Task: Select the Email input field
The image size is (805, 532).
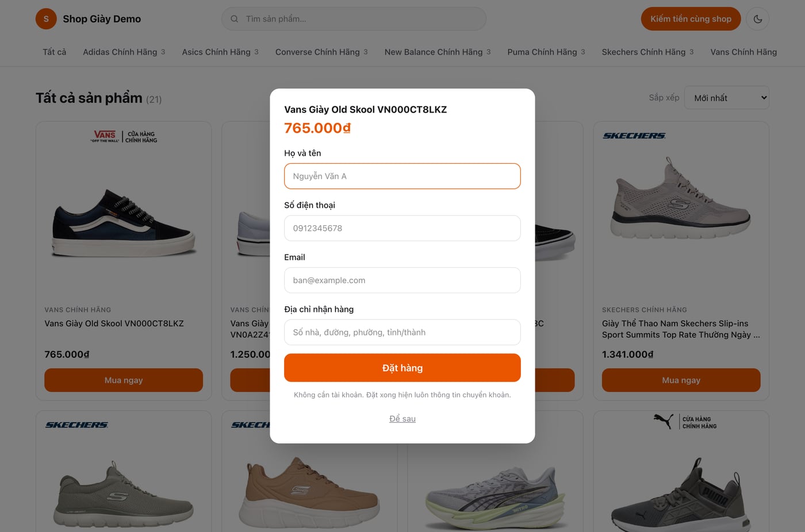Action: (x=402, y=280)
